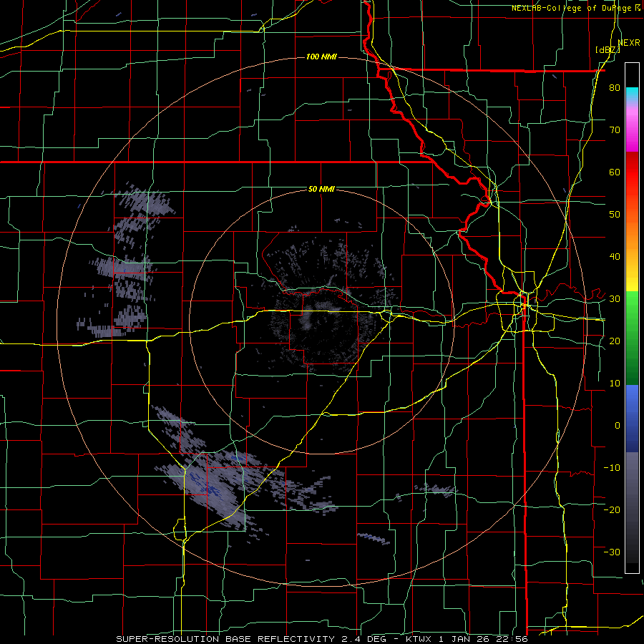Click the 50 value on the dBZ scale
Screen dimensions: 644x644
[x=615, y=215]
